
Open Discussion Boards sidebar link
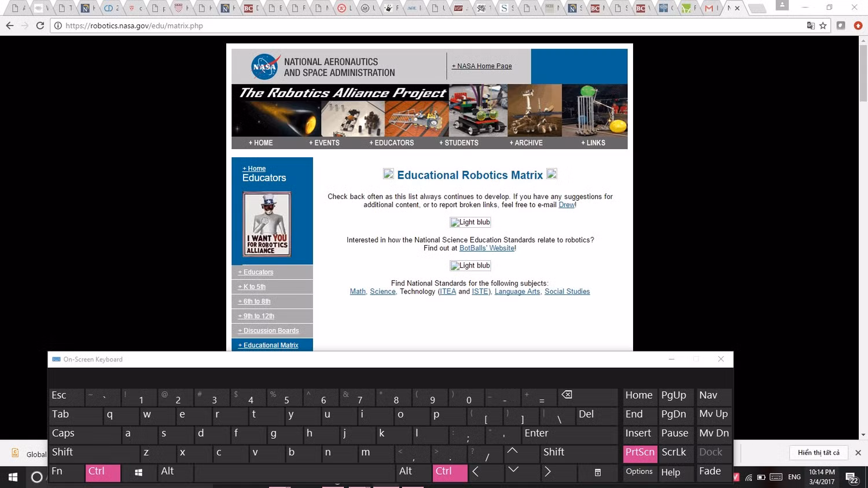click(269, 331)
